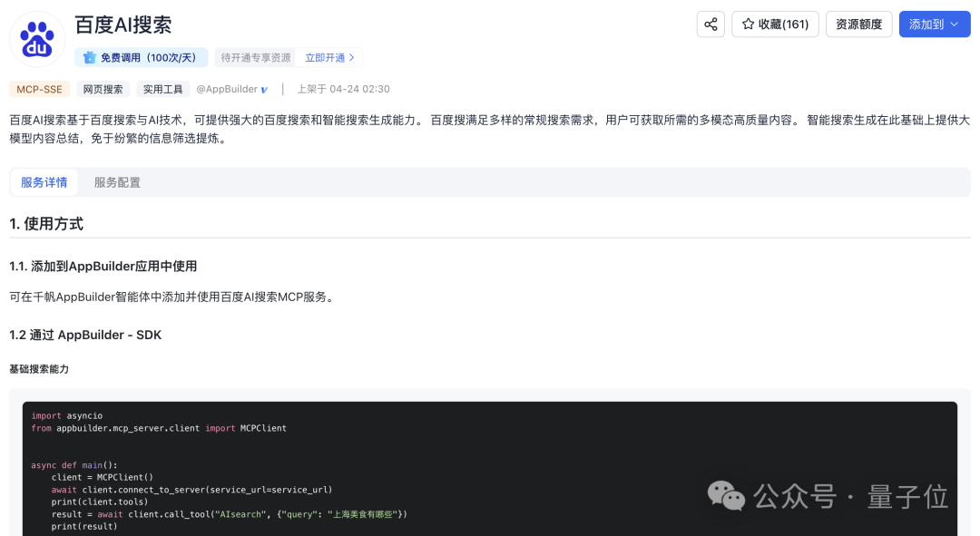Favorite the service via the star 收藏(161) button
The image size is (980, 536).
[775, 24]
